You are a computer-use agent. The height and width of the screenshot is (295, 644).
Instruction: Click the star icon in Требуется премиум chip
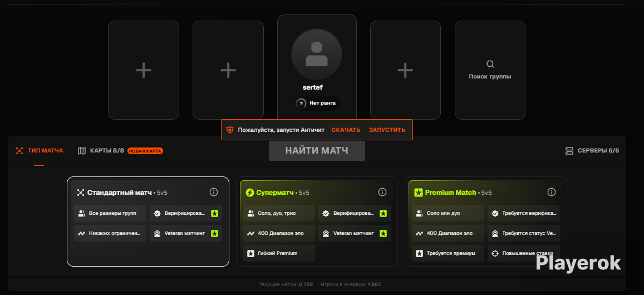(x=419, y=253)
